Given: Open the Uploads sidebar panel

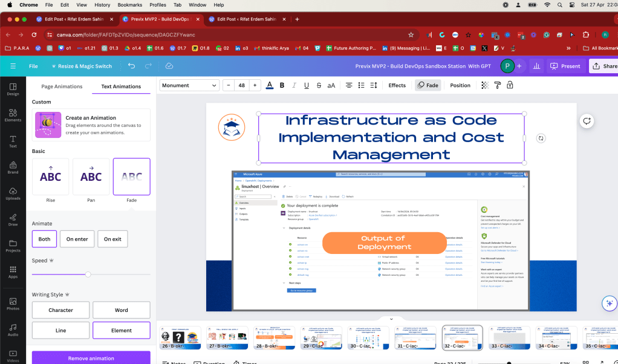Looking at the screenshot, I should point(13,193).
